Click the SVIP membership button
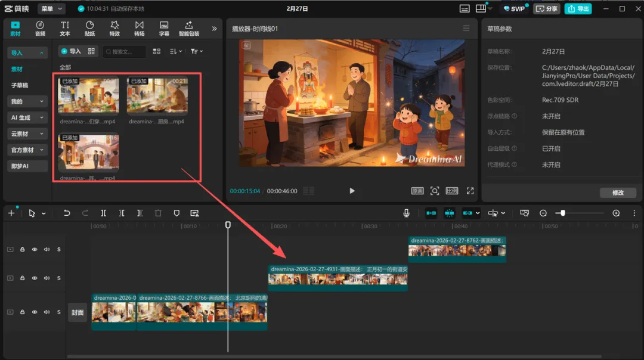644x360 pixels. coord(514,8)
